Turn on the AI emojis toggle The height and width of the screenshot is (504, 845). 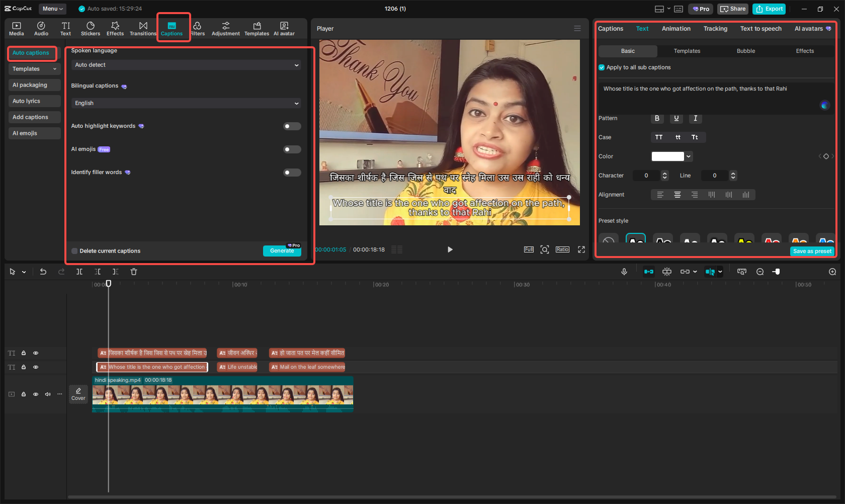292,149
